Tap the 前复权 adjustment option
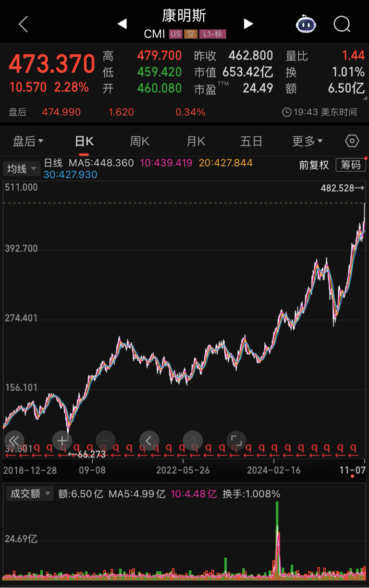This screenshot has height=588, width=369. pos(314,165)
